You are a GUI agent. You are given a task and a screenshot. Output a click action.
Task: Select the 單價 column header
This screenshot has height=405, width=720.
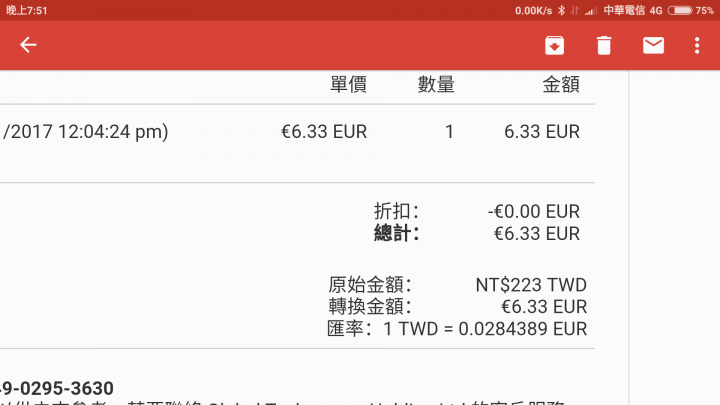pyautogui.click(x=348, y=84)
